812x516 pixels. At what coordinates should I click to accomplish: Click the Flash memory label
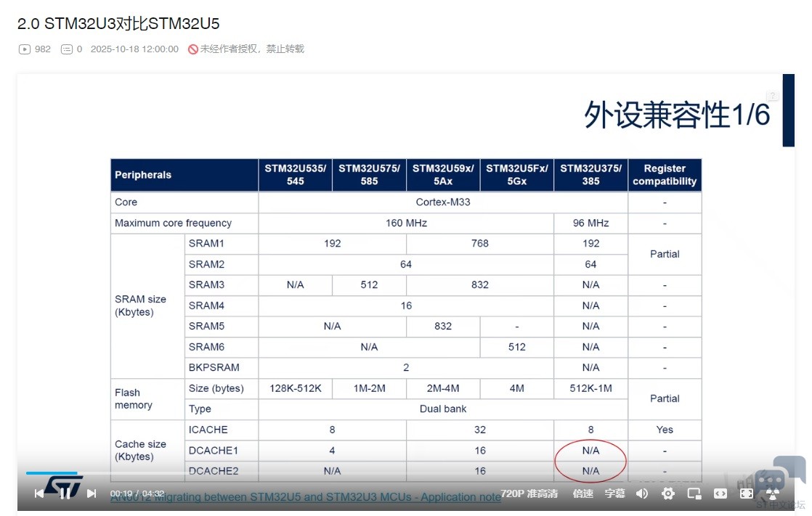click(134, 399)
